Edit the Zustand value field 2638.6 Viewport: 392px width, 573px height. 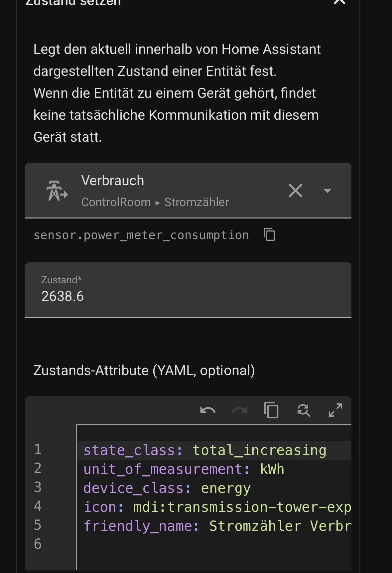[188, 290]
